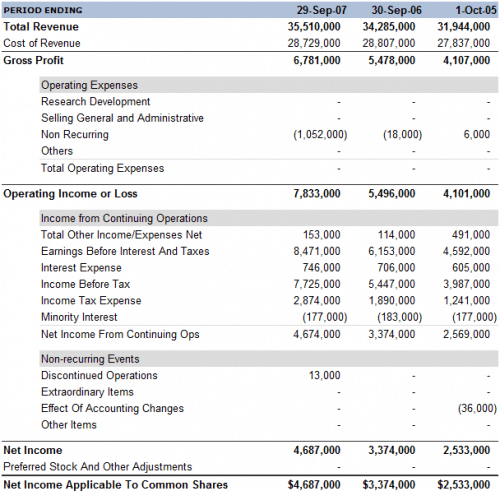
Task: Select Operating Income or Loss row label
Action: 70,194
